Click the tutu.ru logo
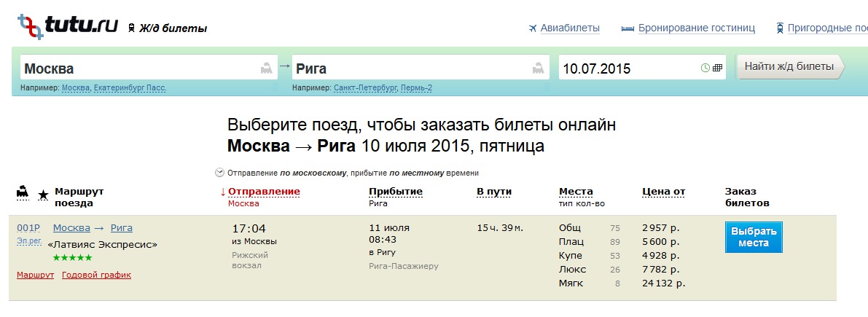This screenshot has height=317, width=868. tap(67, 26)
